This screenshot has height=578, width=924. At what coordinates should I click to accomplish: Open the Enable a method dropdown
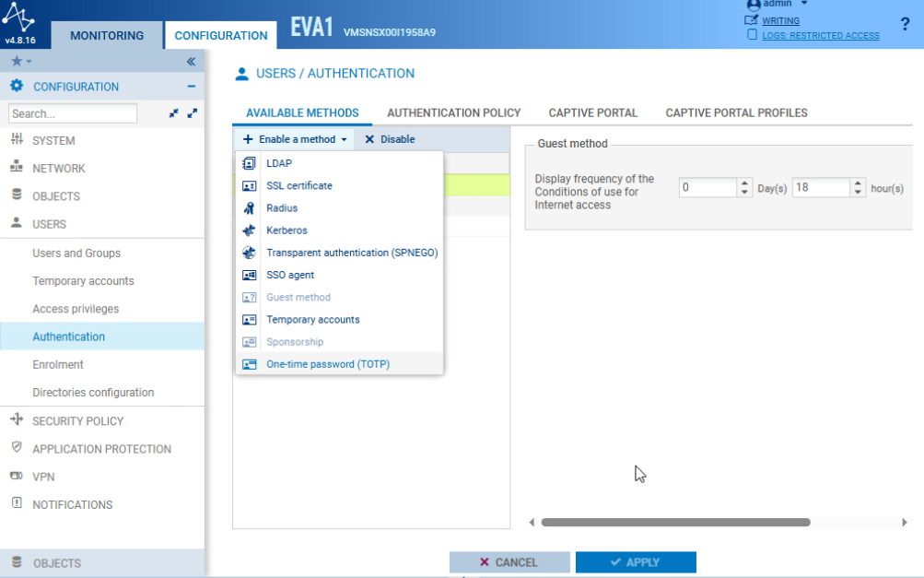coord(295,139)
